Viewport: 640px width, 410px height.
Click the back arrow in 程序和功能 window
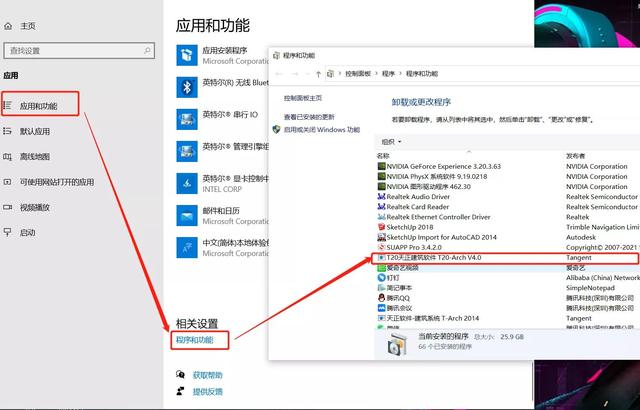[x=279, y=74]
